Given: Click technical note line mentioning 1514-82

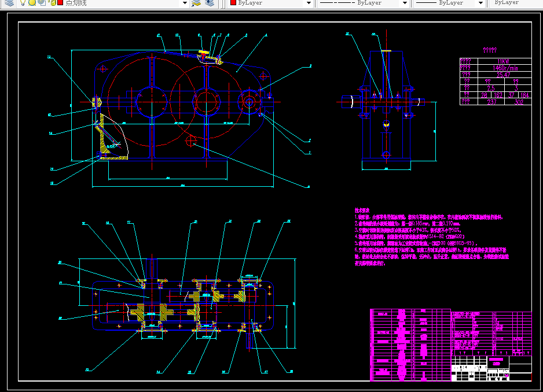Looking at the screenshot, I should click(410, 236).
